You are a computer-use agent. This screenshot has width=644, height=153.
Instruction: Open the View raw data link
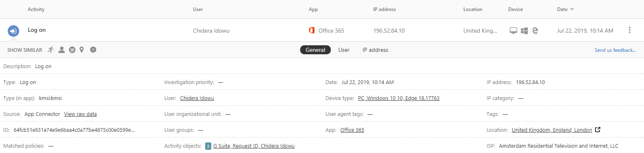coord(80,114)
